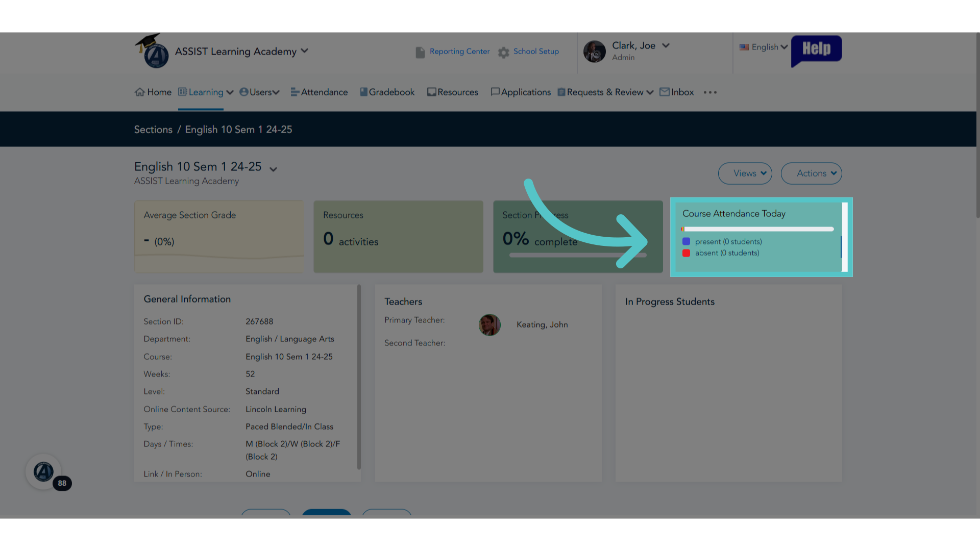Expand the Learning menu chevron
This screenshot has width=980, height=551.
[230, 92]
